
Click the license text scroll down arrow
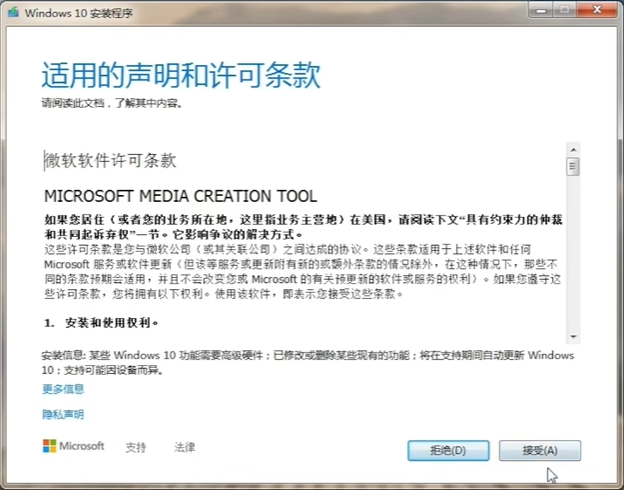click(573, 337)
